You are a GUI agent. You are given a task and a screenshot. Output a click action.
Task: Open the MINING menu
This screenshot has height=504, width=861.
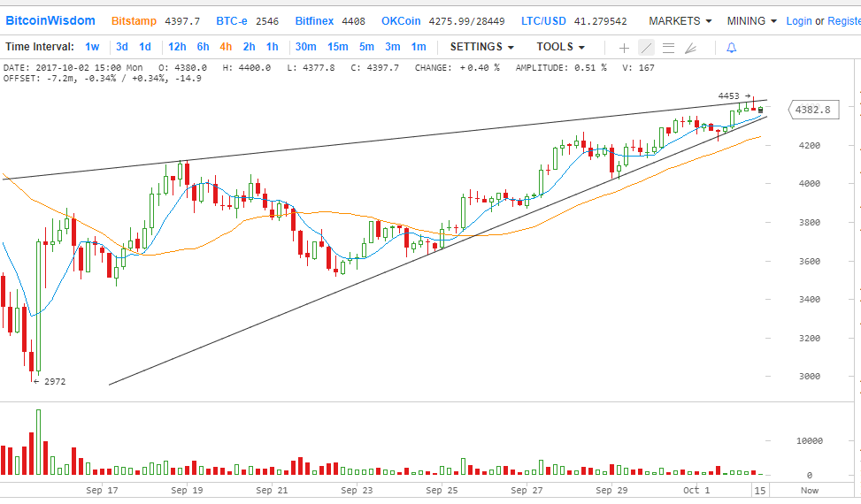751,20
